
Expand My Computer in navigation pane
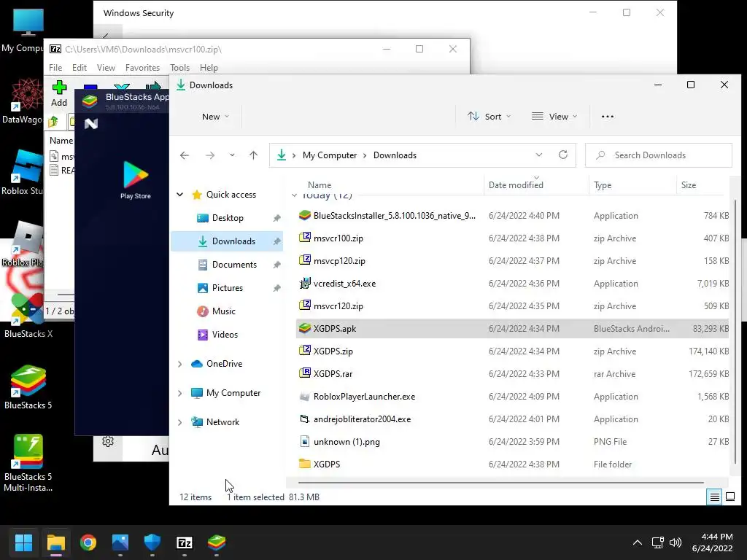(x=180, y=393)
